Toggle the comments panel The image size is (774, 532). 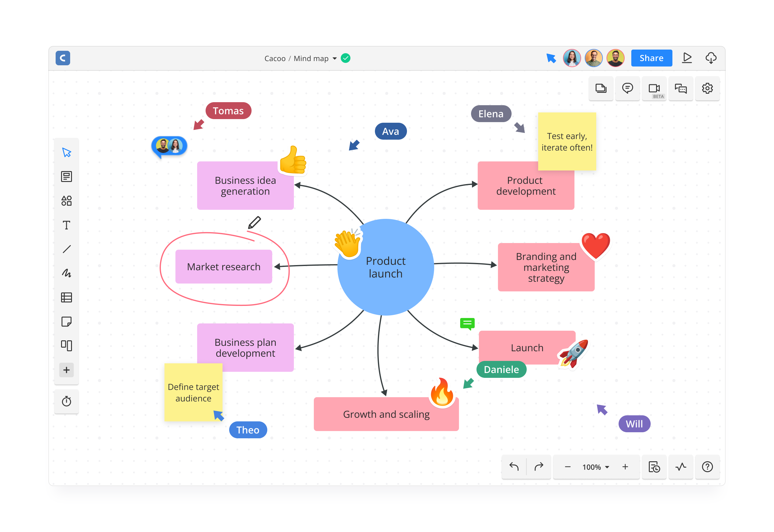627,88
